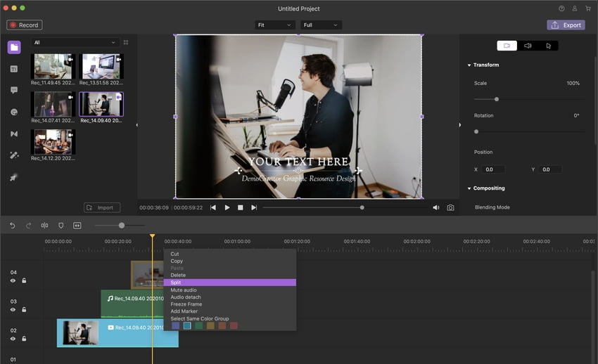Open the Fit zoom dropdown

pyautogui.click(x=274, y=25)
